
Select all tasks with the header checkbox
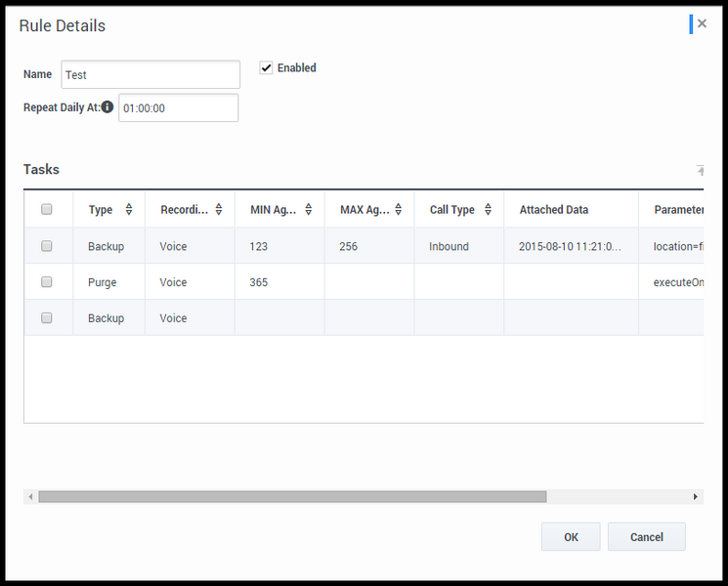(x=47, y=209)
